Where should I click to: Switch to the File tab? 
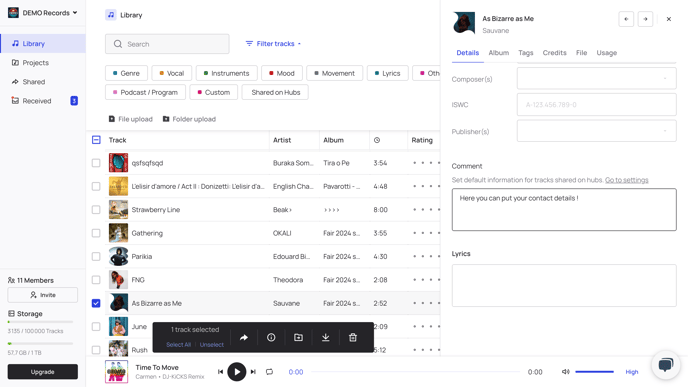point(581,53)
